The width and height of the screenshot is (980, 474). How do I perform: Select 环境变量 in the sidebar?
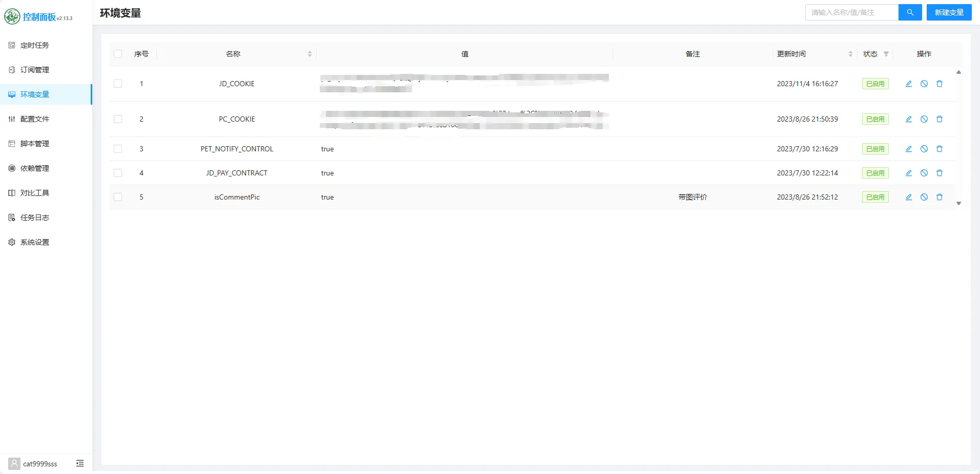[x=46, y=94]
